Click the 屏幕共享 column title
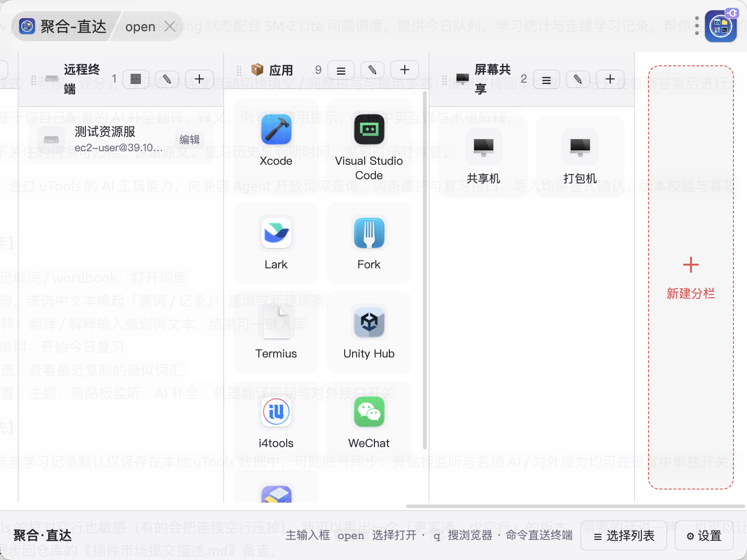The width and height of the screenshot is (747, 560). [493, 79]
